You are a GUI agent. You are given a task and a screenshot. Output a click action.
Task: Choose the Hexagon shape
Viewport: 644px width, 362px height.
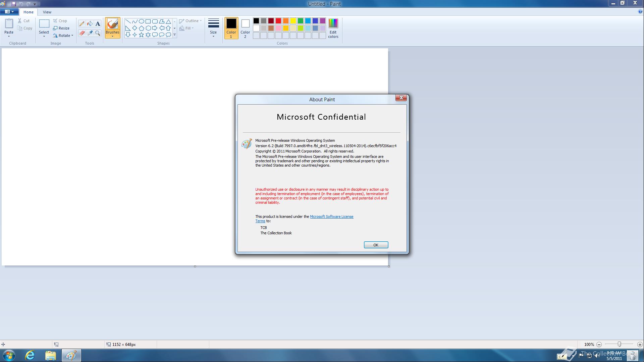tap(148, 28)
